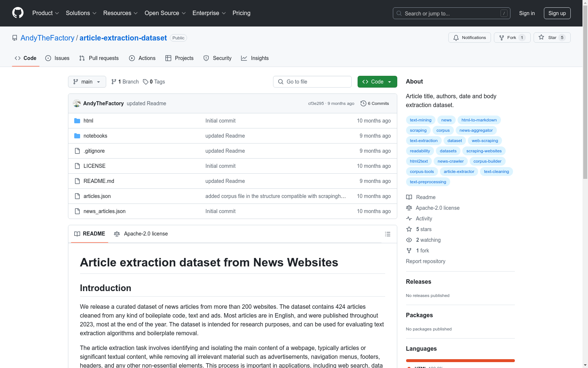Open 0 Tags link
Screen dimensions: 588x368
pos(154,82)
